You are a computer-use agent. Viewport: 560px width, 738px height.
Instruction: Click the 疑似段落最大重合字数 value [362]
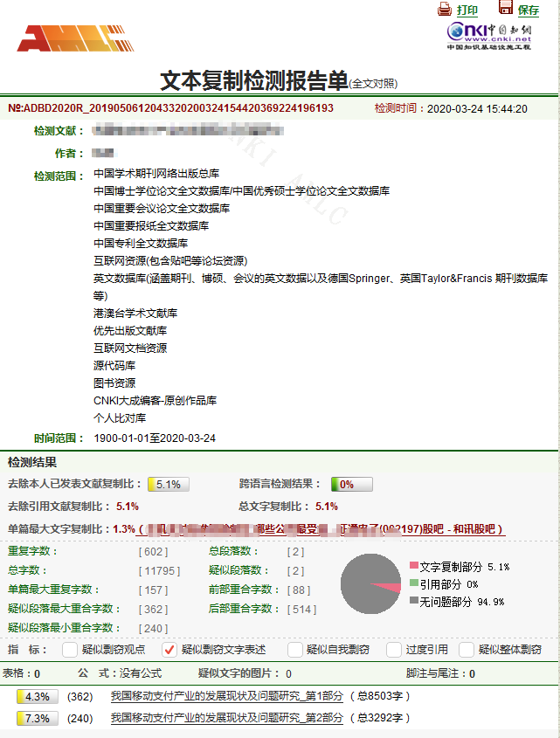(x=153, y=610)
